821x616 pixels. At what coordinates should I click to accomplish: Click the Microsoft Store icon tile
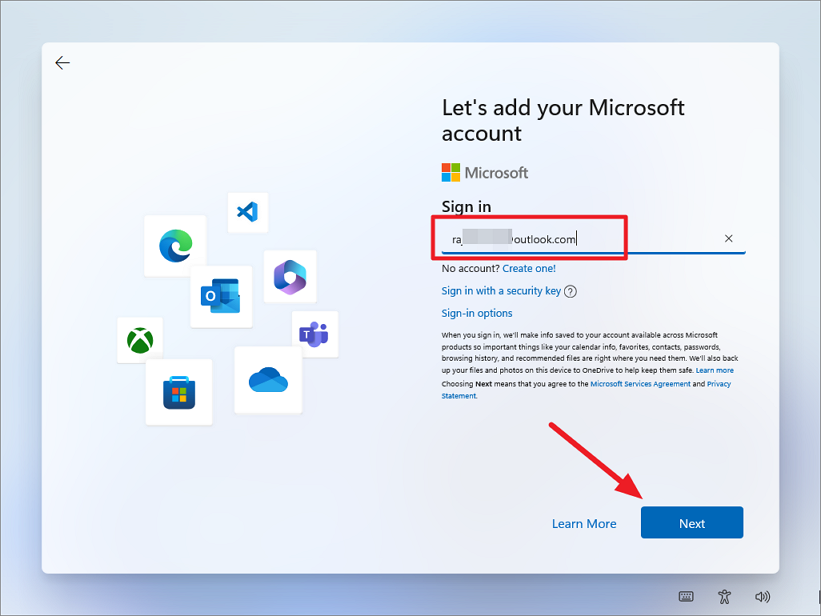coord(179,392)
